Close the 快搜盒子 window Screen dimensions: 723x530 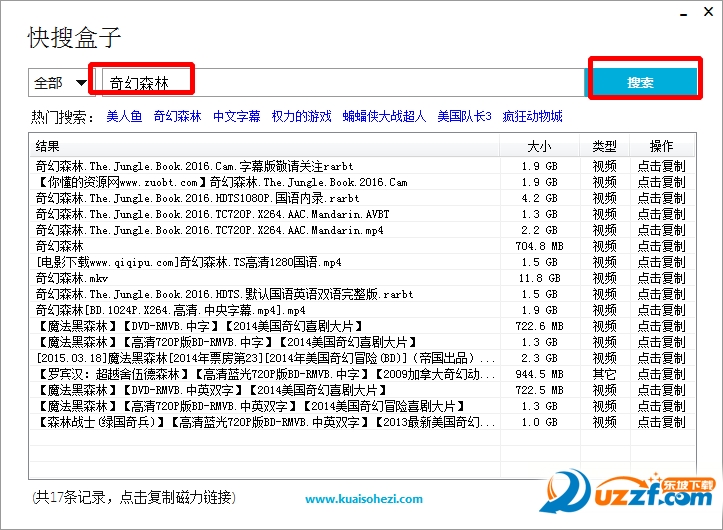(x=708, y=12)
